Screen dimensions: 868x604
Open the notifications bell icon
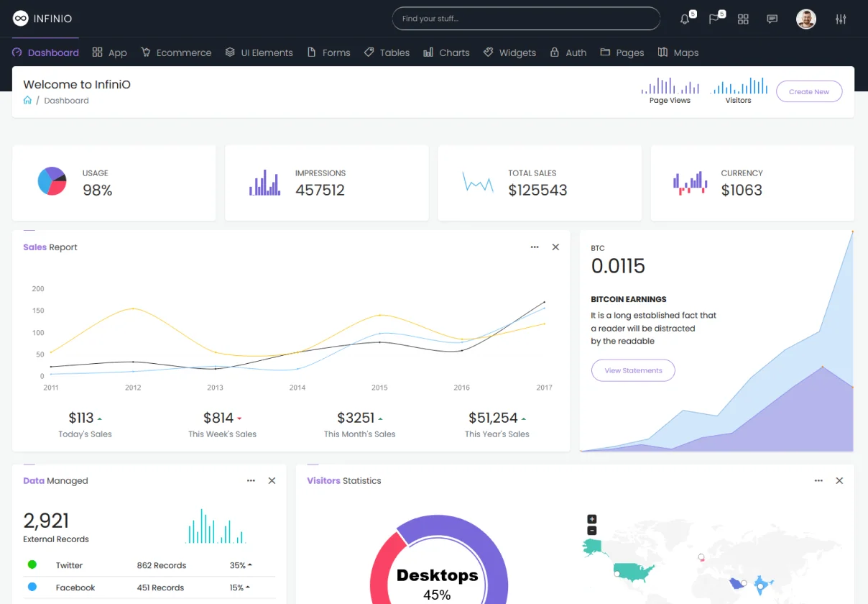coord(685,19)
